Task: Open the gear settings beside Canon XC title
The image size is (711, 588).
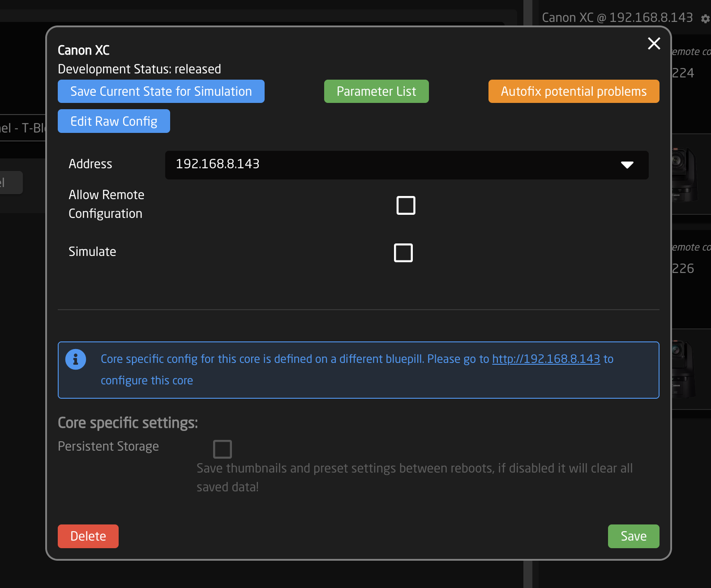Action: [x=705, y=19]
